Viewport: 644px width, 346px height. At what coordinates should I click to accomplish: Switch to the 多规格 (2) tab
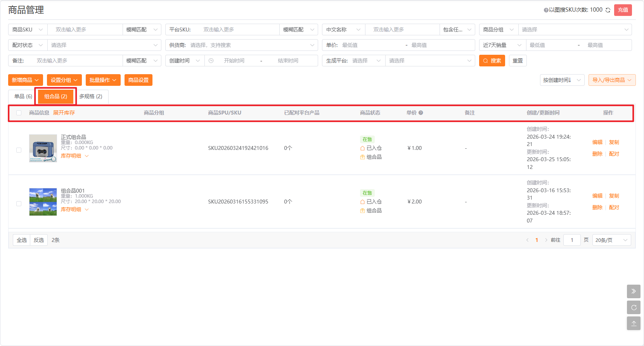pyautogui.click(x=91, y=96)
